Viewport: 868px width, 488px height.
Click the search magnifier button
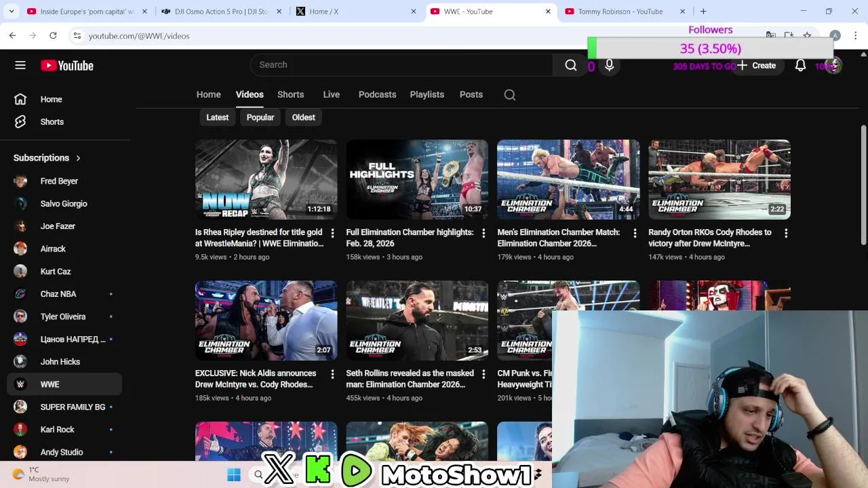pyautogui.click(x=570, y=65)
